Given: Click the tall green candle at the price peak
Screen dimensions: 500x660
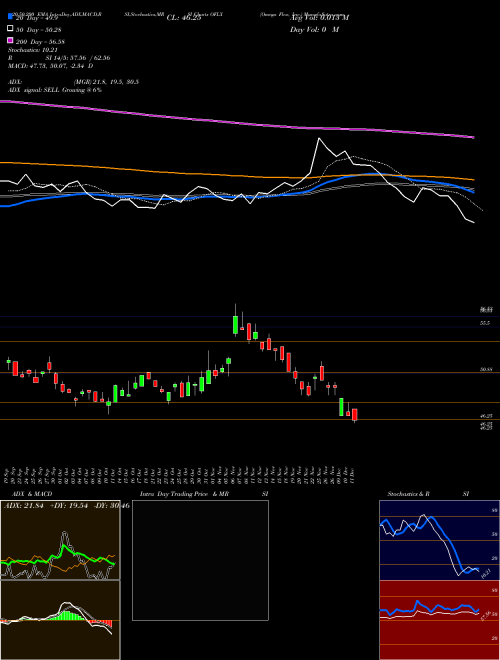Looking at the screenshot, I should pyautogui.click(x=235, y=325).
